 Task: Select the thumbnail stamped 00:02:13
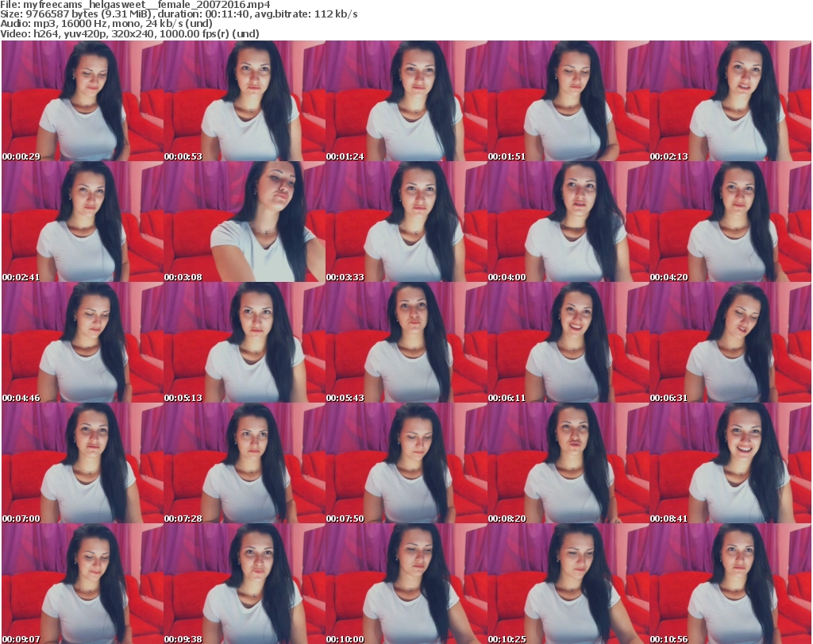coord(730,101)
